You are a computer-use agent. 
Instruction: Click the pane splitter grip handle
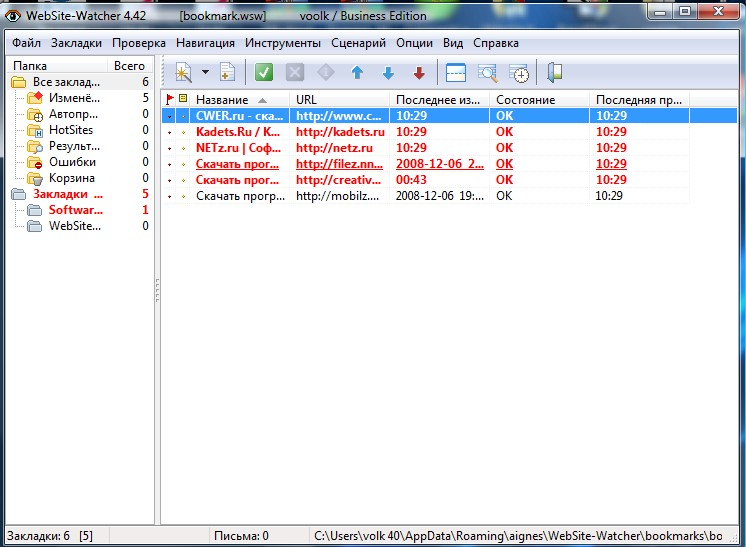point(157,290)
